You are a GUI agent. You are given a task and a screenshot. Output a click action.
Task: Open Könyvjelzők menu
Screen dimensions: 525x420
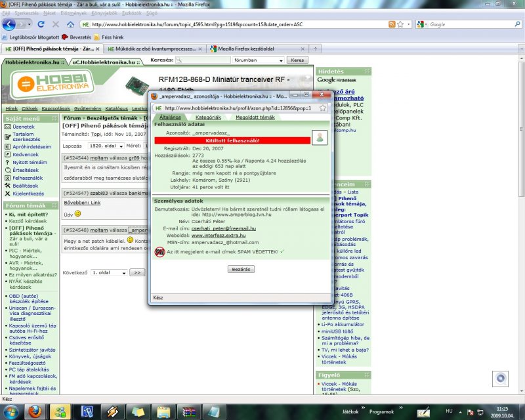point(104,13)
